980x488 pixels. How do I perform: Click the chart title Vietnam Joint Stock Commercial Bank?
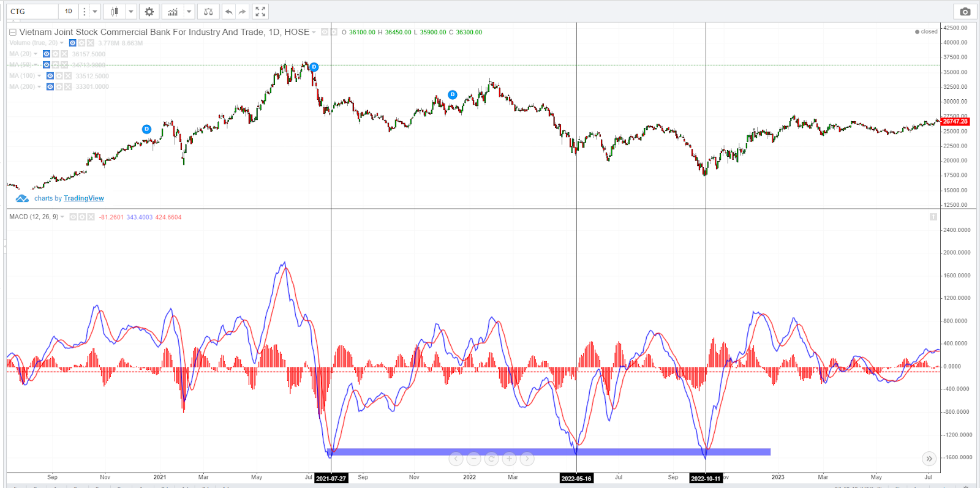(x=164, y=32)
